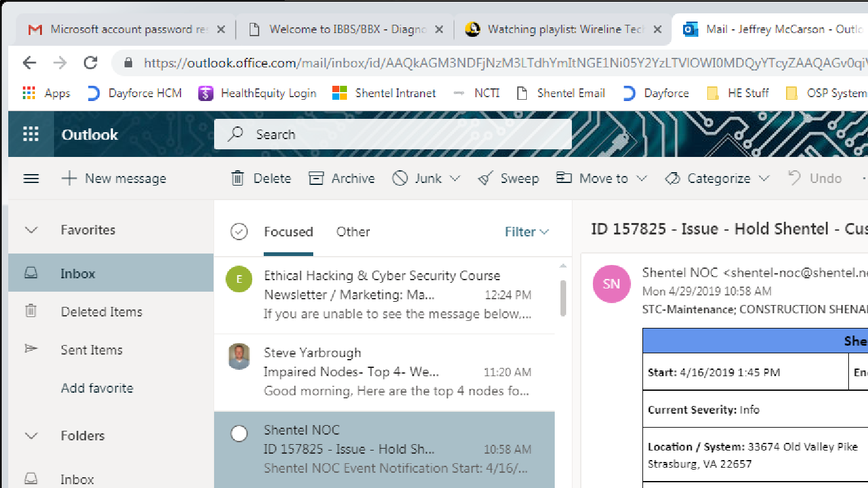Open the Shentel Email bookmark
This screenshot has height=488, width=868.
tap(560, 93)
